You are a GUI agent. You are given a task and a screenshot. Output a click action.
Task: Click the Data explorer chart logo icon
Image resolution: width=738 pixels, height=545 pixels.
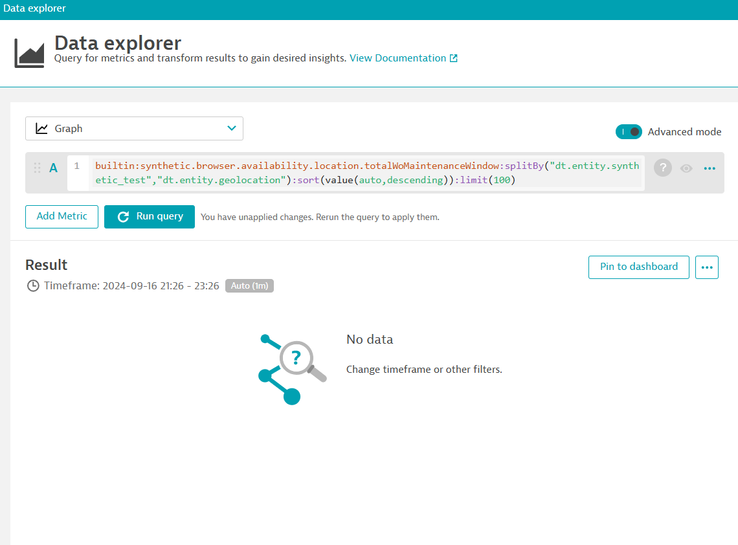29,52
